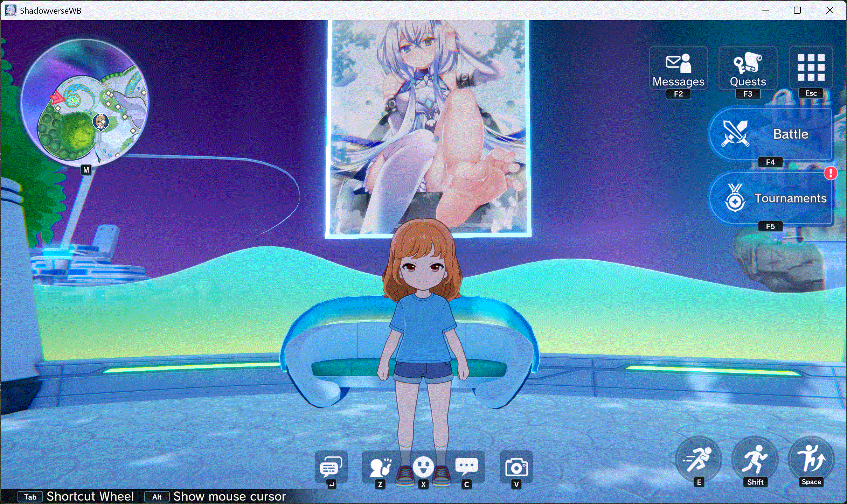Click the M key map label
The image size is (847, 504).
pos(86,170)
